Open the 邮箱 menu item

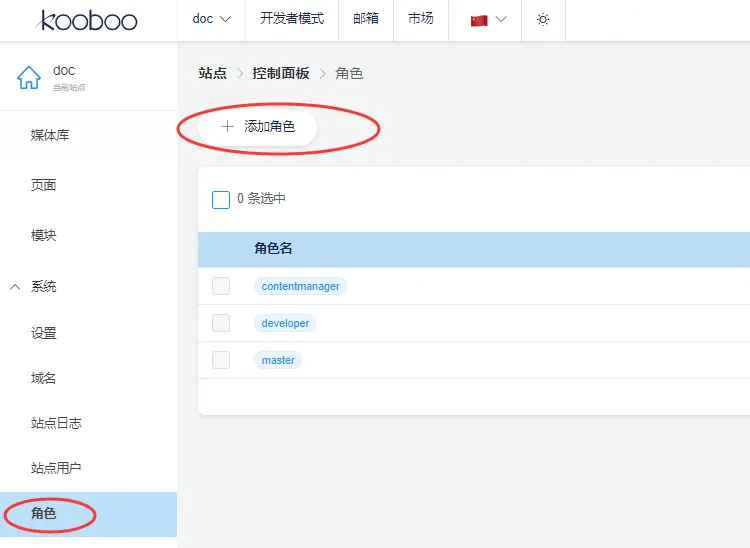click(x=366, y=19)
